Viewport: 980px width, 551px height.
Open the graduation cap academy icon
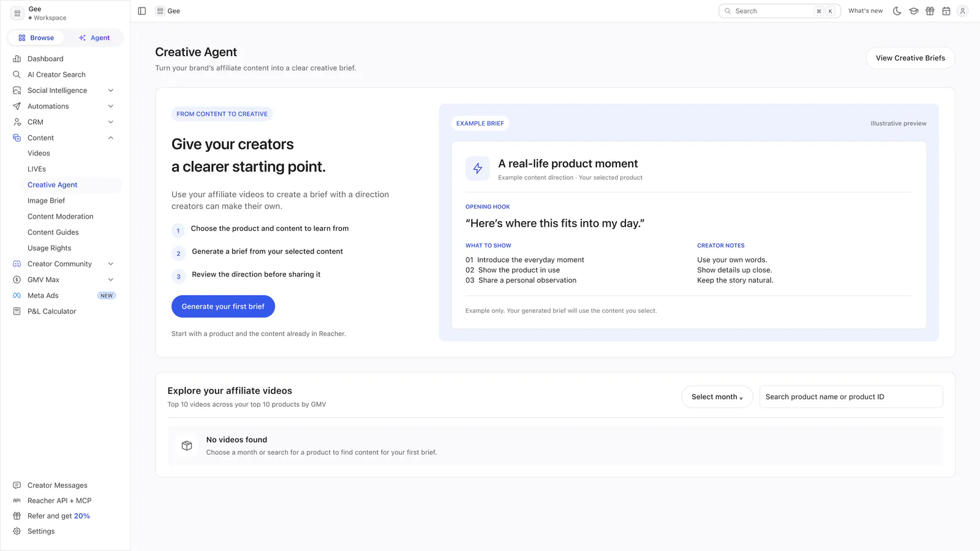[914, 11]
